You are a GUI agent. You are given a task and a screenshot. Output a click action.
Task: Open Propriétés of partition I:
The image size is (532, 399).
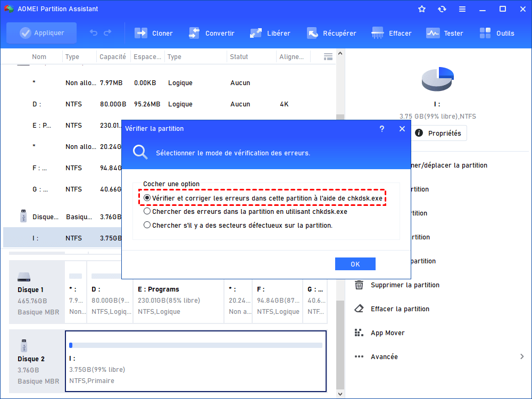(440, 133)
